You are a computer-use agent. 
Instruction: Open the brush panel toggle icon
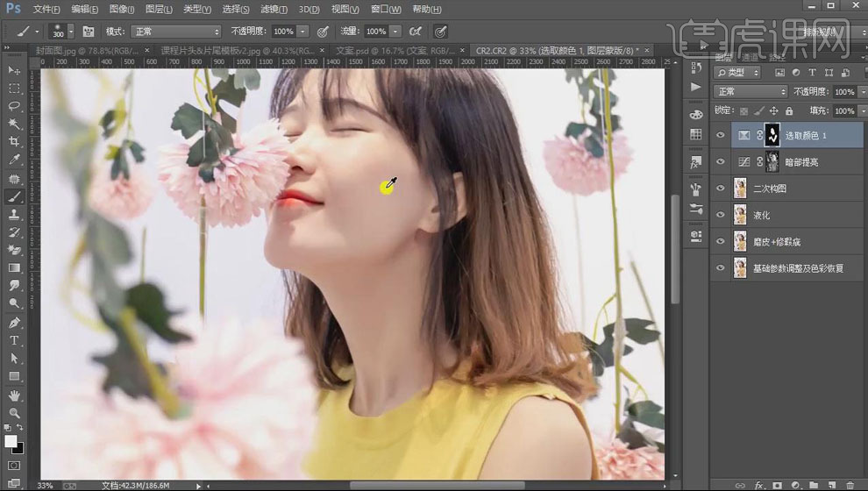pos(88,31)
